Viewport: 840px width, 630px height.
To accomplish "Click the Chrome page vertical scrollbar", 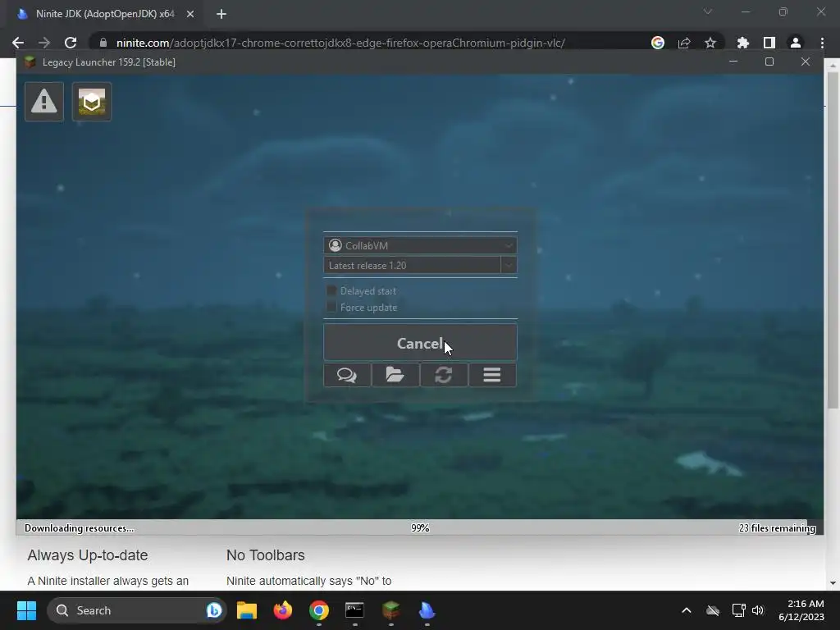I will 833,240.
